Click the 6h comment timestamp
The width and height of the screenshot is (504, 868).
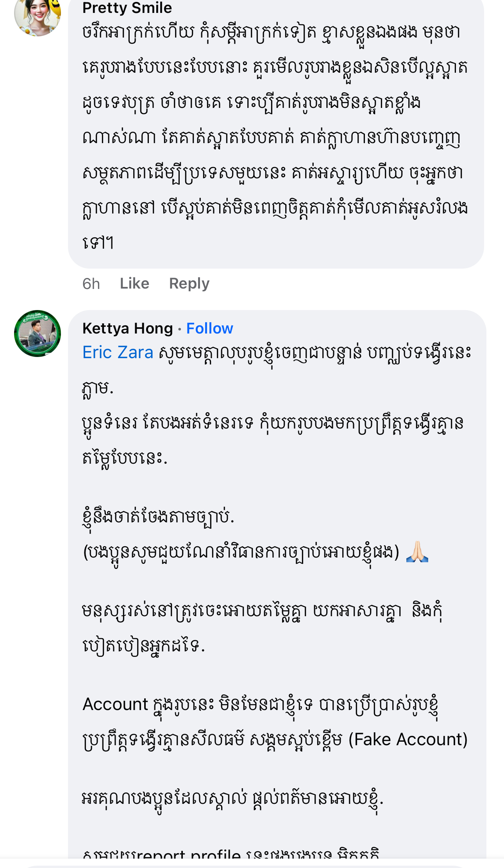pyautogui.click(x=91, y=283)
